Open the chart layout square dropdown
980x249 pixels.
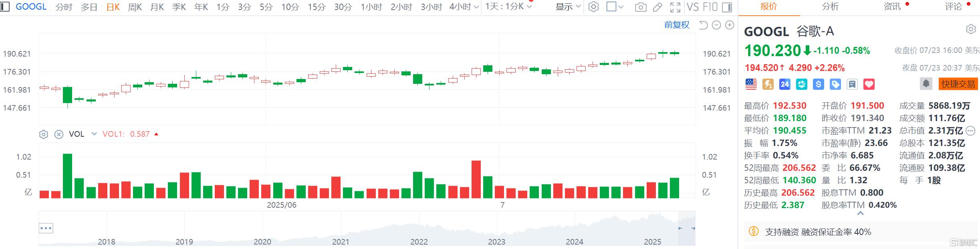click(x=615, y=7)
